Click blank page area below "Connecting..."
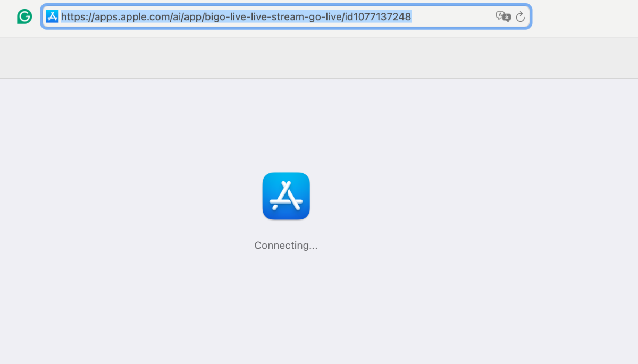Viewport: 638px width, 364px height. point(286,308)
